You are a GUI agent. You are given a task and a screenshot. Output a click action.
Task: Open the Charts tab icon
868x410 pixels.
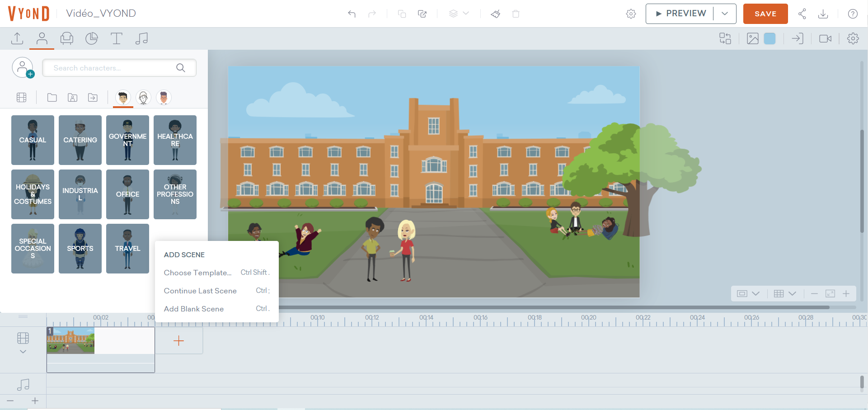pyautogui.click(x=91, y=38)
